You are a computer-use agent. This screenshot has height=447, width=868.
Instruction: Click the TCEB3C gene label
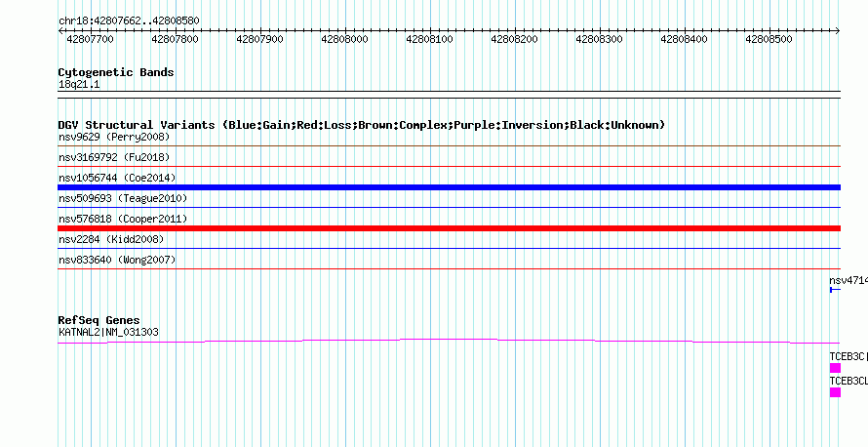click(x=848, y=356)
